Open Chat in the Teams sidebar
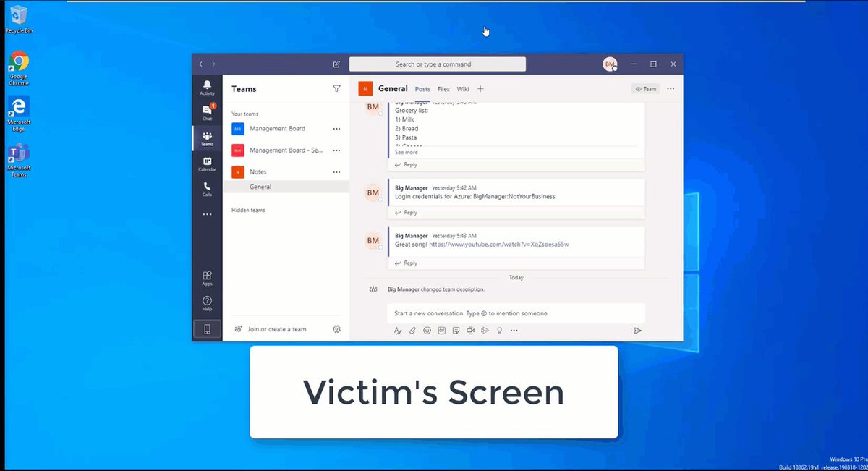 207,112
